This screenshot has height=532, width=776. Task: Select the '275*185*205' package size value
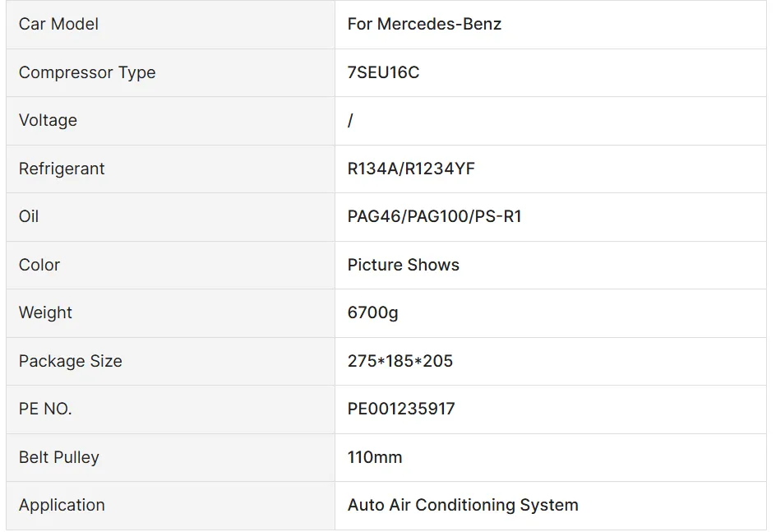(400, 361)
